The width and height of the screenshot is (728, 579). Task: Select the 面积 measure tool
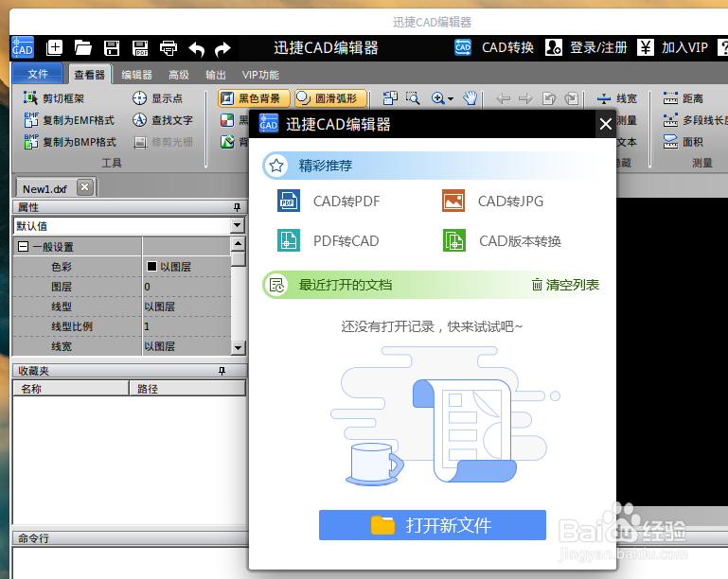683,142
